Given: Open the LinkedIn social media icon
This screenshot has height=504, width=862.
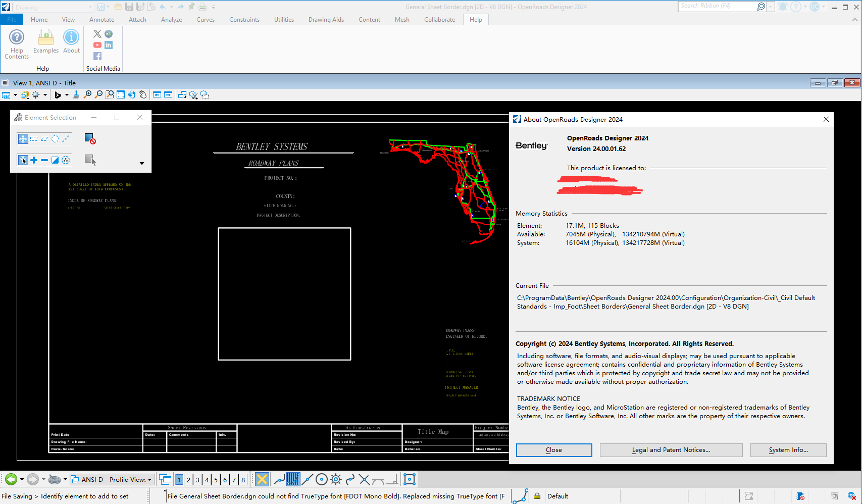Looking at the screenshot, I should pos(109,45).
